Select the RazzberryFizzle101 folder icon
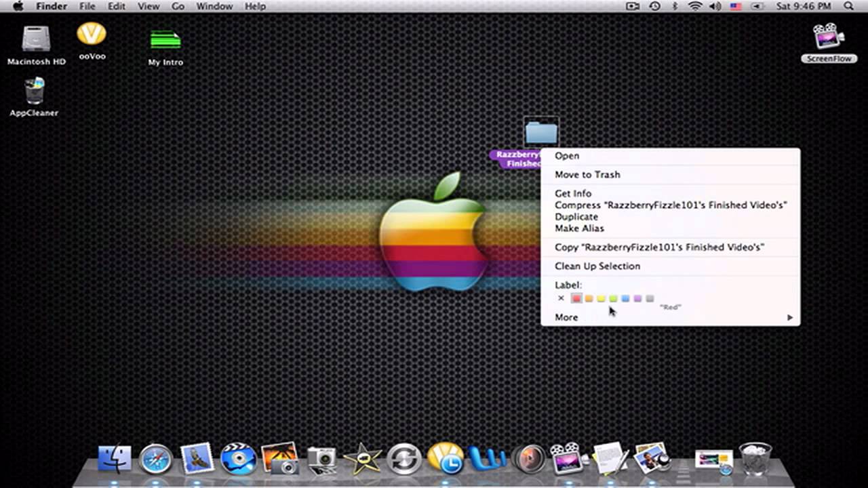 (x=541, y=131)
